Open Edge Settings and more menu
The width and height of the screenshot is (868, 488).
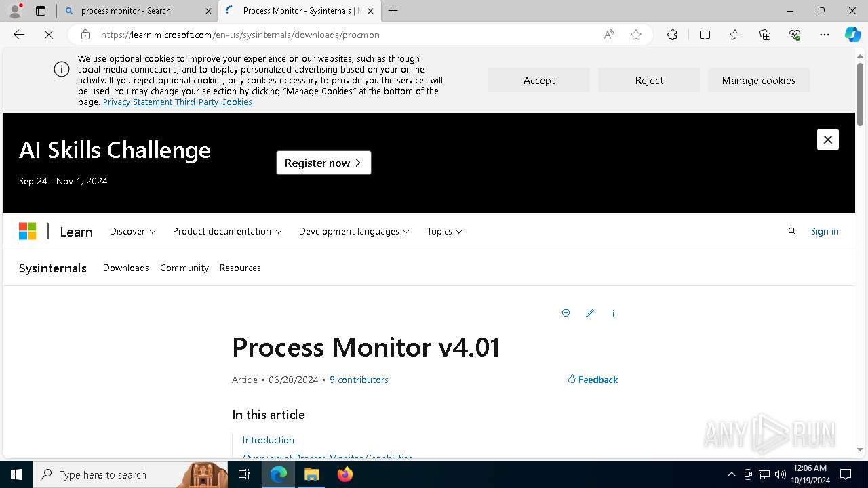(x=825, y=35)
